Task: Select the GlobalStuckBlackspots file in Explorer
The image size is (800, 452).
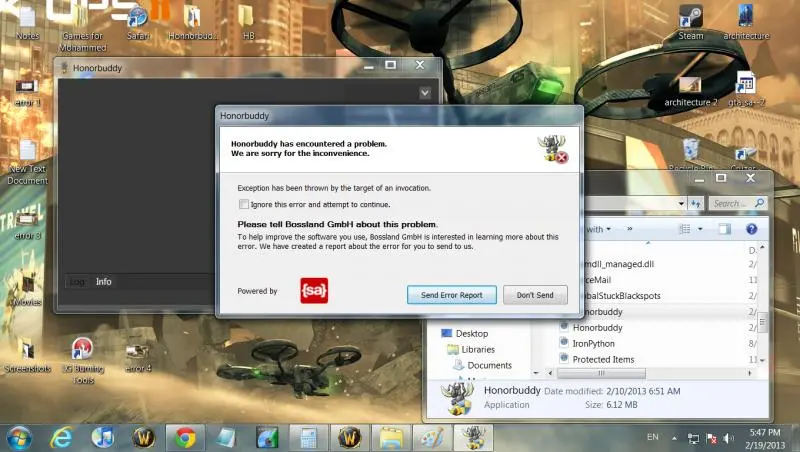Action: tap(622, 295)
